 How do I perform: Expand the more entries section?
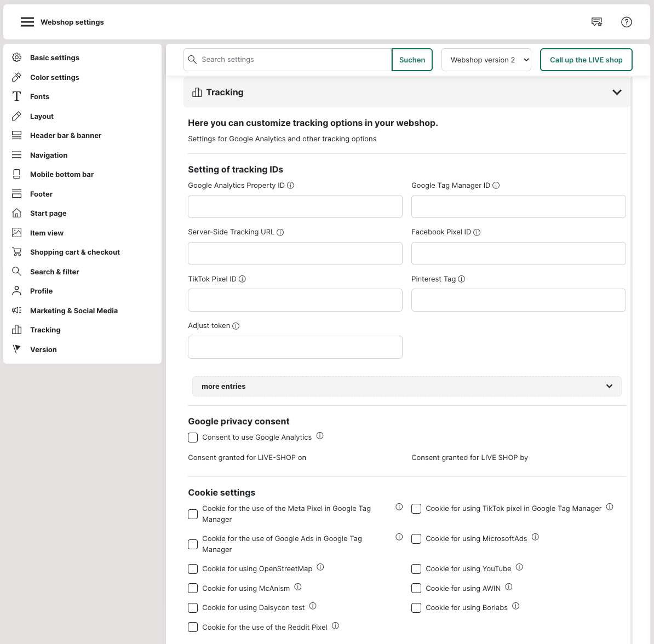pyautogui.click(x=406, y=386)
